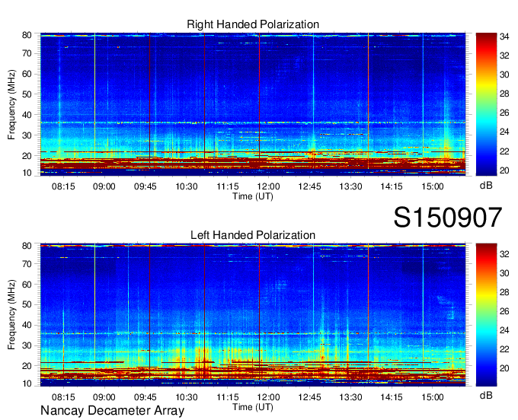Click the top spectrogram's color scale bar
Image resolution: width=518 pixels, height=420 pixels.
pyautogui.click(x=486, y=104)
